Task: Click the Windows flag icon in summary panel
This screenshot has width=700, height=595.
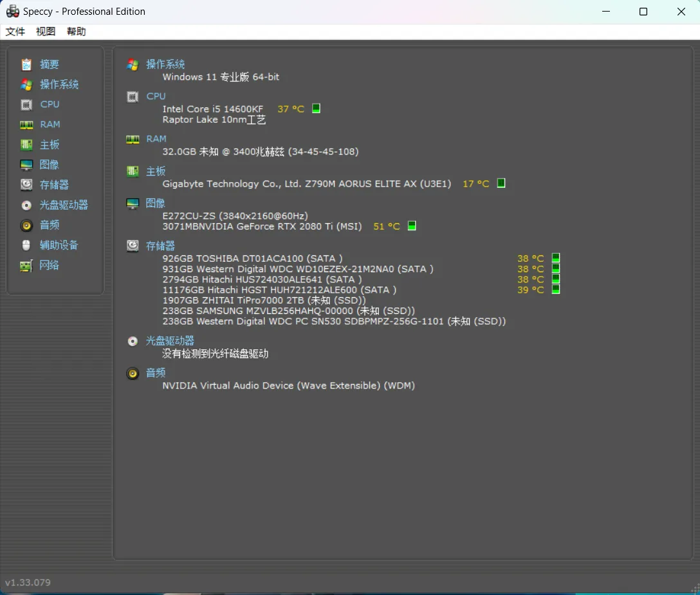Action: (133, 65)
